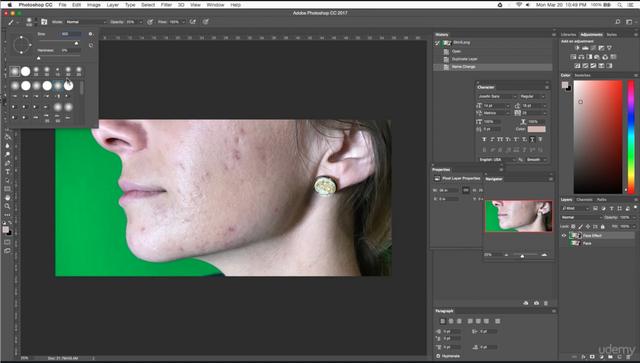Open the Window menu
The image size is (640, 363).
pyautogui.click(x=215, y=5)
